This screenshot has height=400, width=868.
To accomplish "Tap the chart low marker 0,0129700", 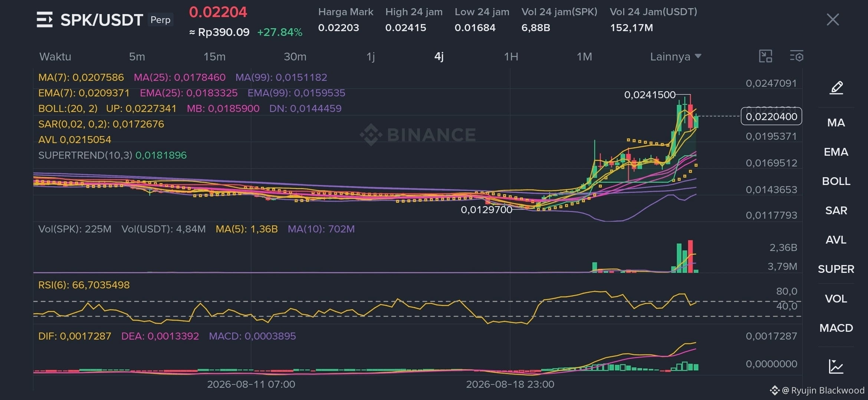I will pyautogui.click(x=486, y=210).
